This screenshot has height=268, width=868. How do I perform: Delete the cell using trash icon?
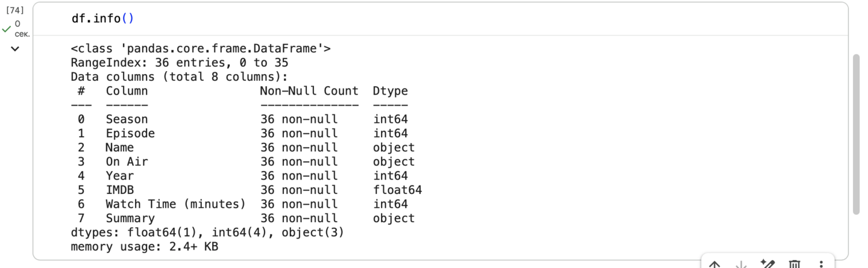(794, 264)
